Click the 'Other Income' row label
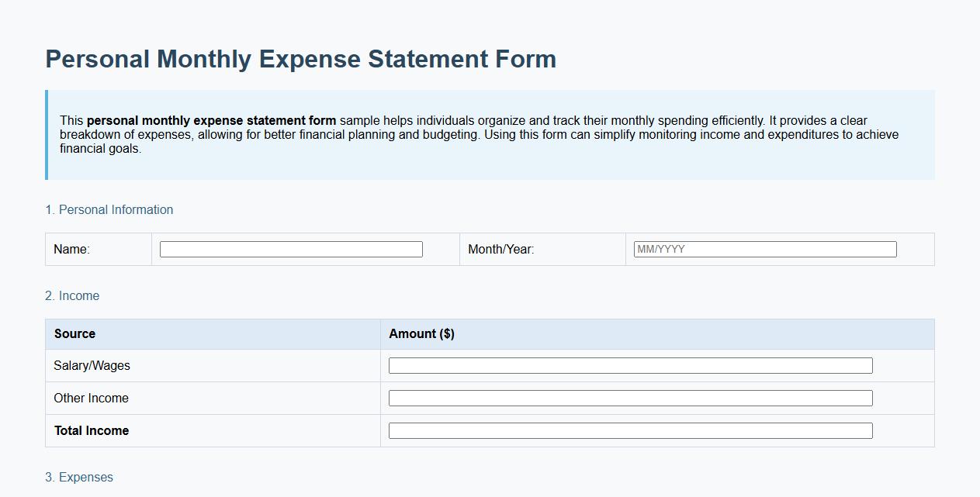Screen dimensions: 980x497 (90, 398)
